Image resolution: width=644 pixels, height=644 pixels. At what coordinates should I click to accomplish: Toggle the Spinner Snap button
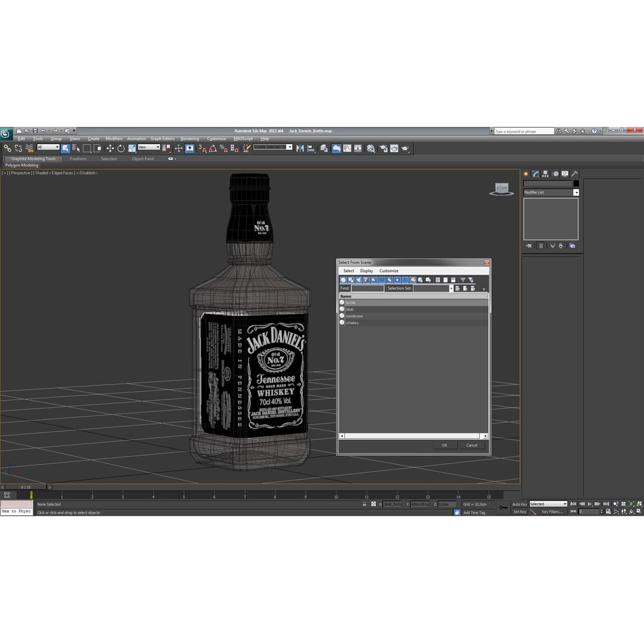click(234, 148)
